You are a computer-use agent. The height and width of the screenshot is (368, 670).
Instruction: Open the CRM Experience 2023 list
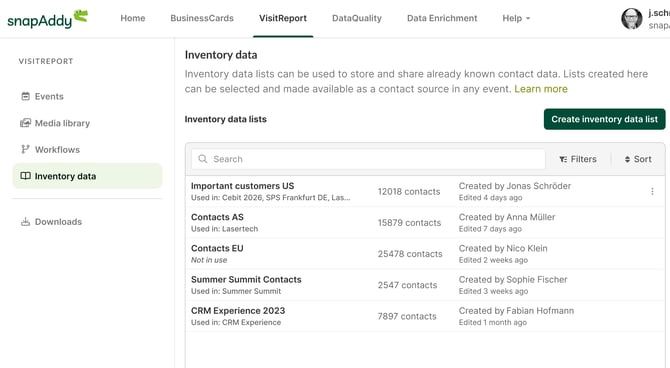point(238,311)
